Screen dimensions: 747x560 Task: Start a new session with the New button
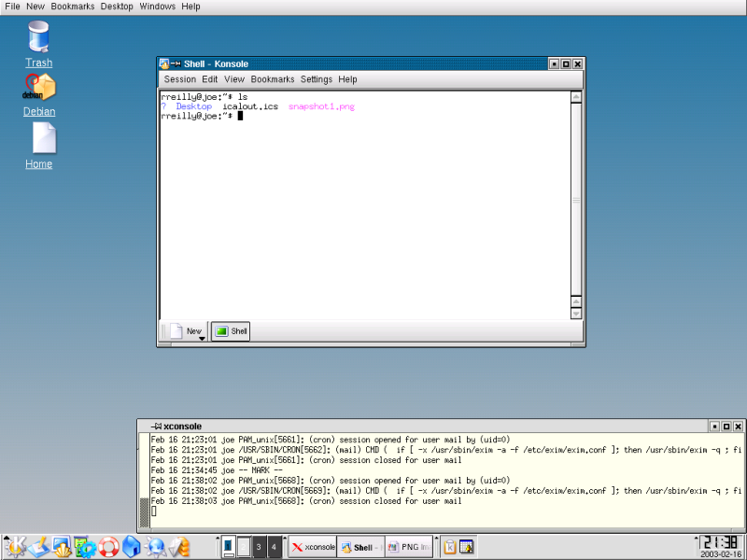(x=184, y=331)
